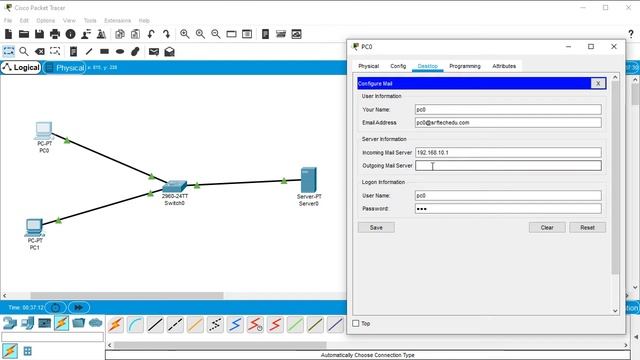Click the help question mark icon
640x360 pixels.
click(631, 34)
